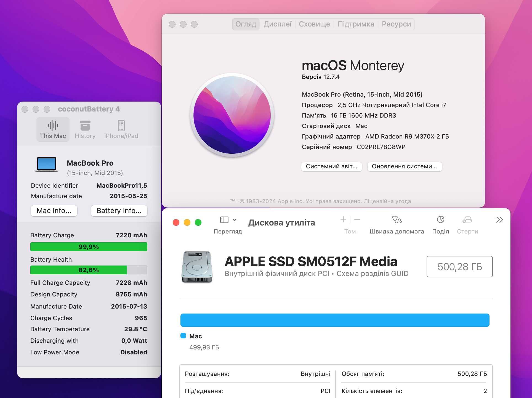Click AMD Radeon R9 M370X 2 ГБ text
The height and width of the screenshot is (398, 532).
[x=407, y=136]
